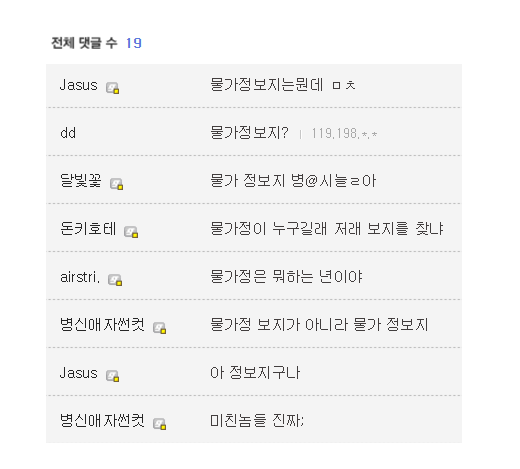Click the Jasus nickname beside '아 정보지구나'
Screen dimensions: 520x469
[79, 373]
